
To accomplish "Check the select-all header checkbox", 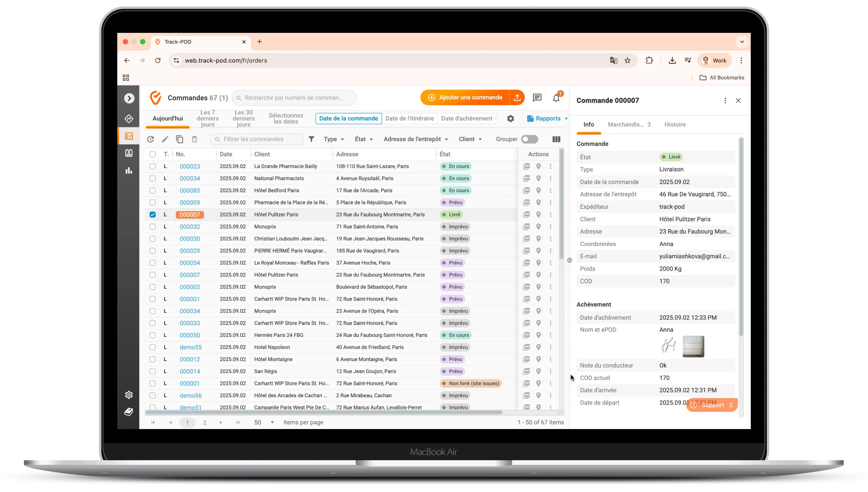I will click(x=153, y=154).
